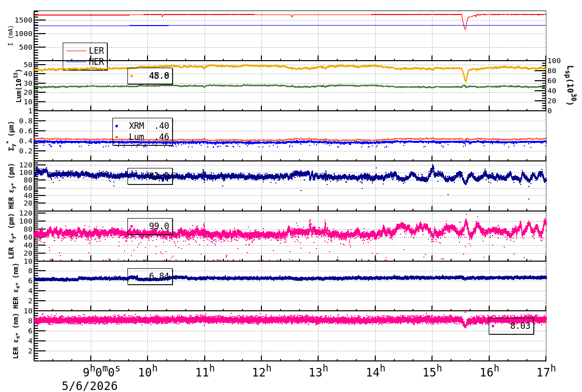The image size is (582, 392).
Task: Click the LER εy* (pm) axis title
Action: (12, 236)
